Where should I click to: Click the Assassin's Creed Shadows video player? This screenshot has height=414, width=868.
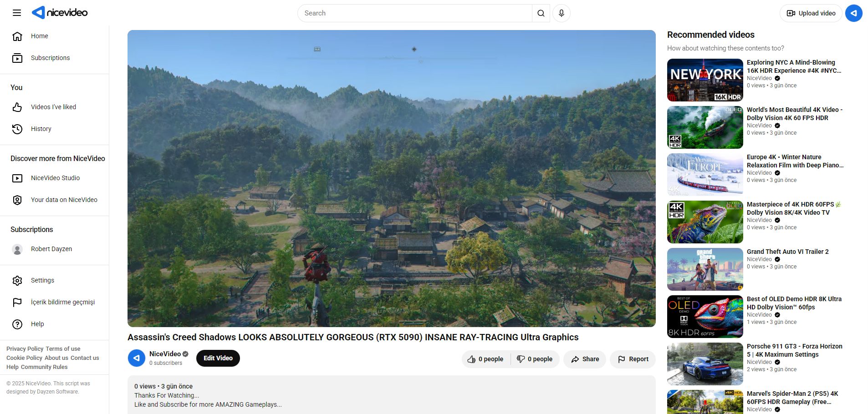coord(392,178)
